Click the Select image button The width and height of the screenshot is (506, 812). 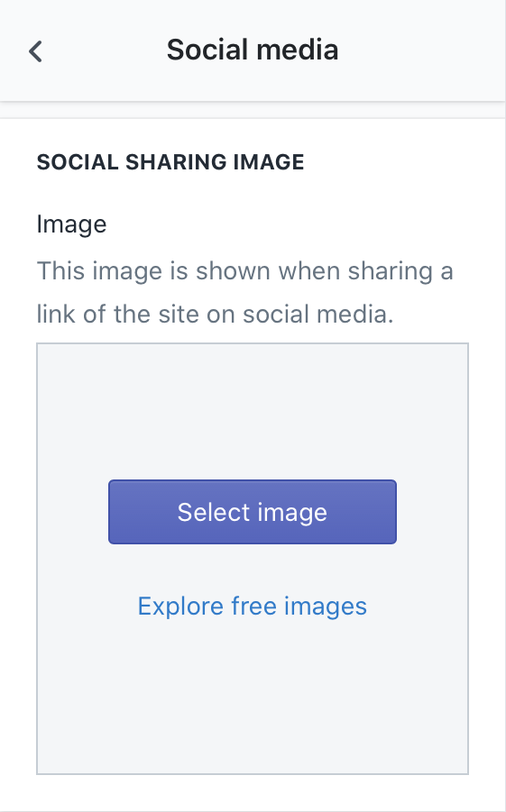click(253, 512)
